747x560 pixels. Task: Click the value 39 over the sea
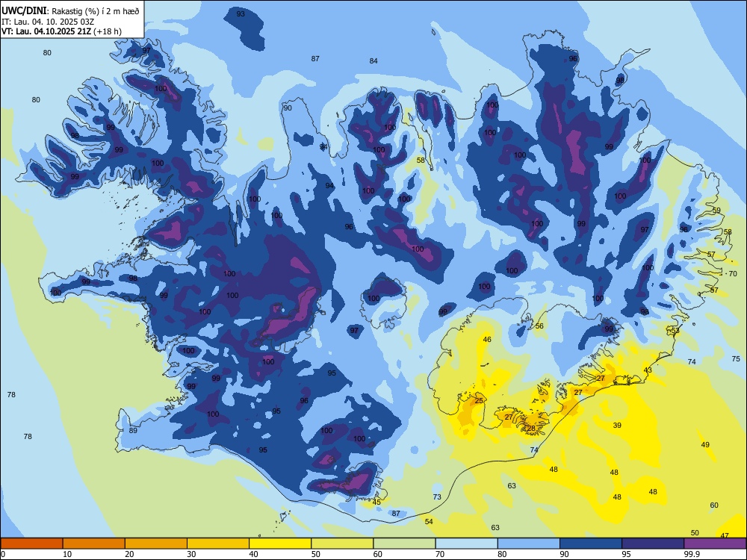tap(617, 426)
